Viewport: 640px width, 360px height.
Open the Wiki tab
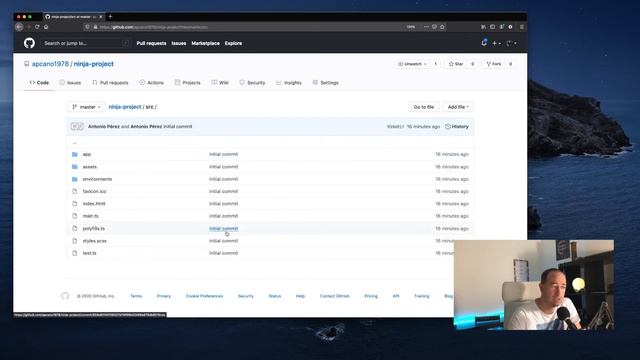click(x=220, y=82)
